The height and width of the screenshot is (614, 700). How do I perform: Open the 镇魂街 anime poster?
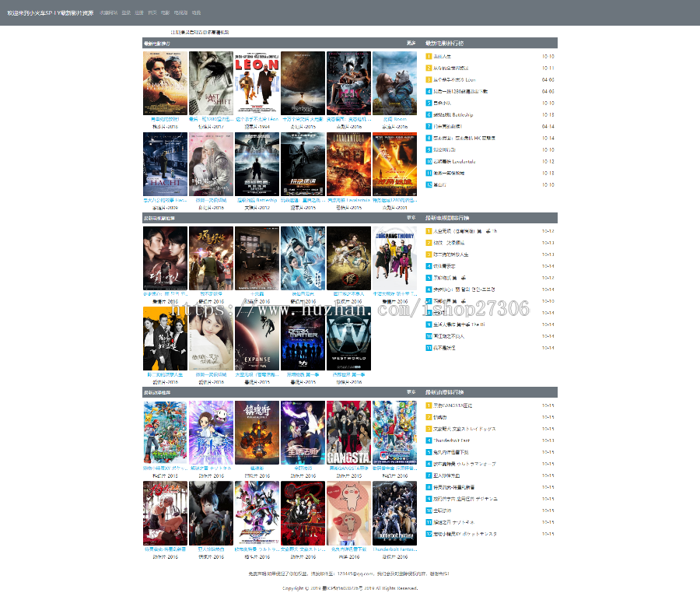click(257, 433)
